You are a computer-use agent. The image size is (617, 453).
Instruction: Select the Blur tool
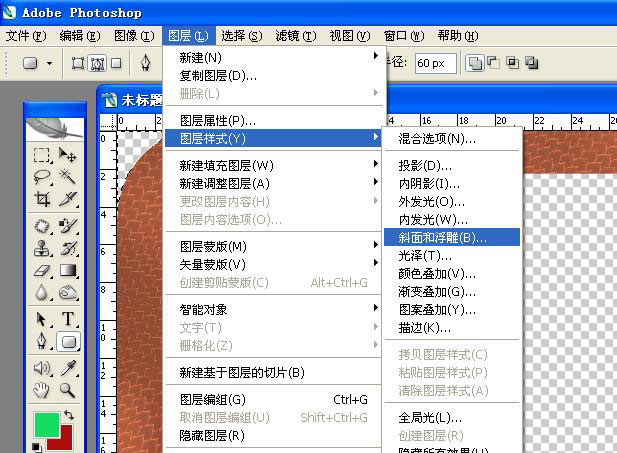tap(42, 292)
